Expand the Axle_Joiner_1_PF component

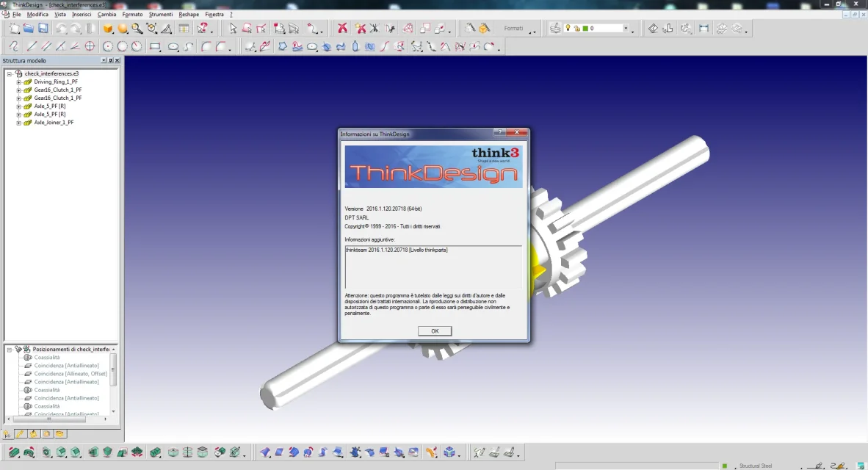18,123
